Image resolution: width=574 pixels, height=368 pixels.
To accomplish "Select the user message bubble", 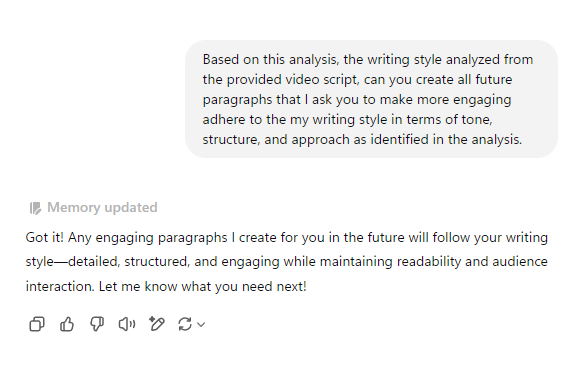I will 371,99.
